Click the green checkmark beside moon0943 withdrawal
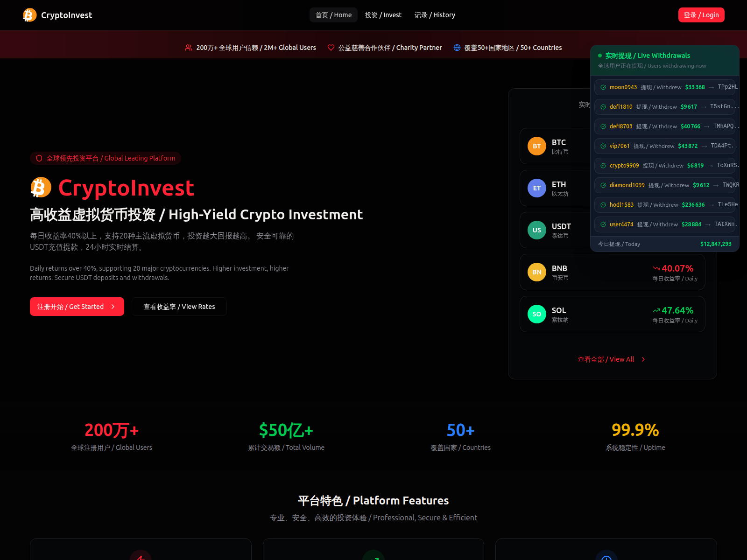 pyautogui.click(x=603, y=87)
